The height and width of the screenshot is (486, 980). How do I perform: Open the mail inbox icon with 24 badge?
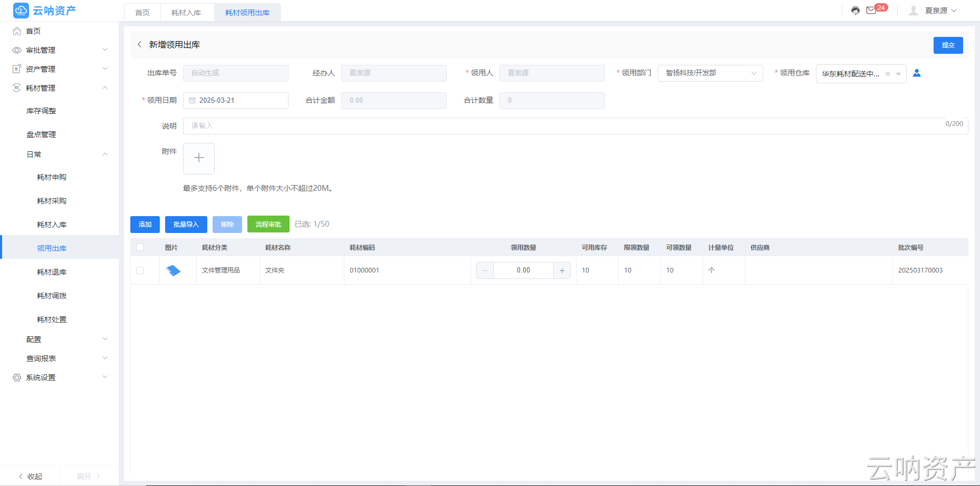pos(871,11)
